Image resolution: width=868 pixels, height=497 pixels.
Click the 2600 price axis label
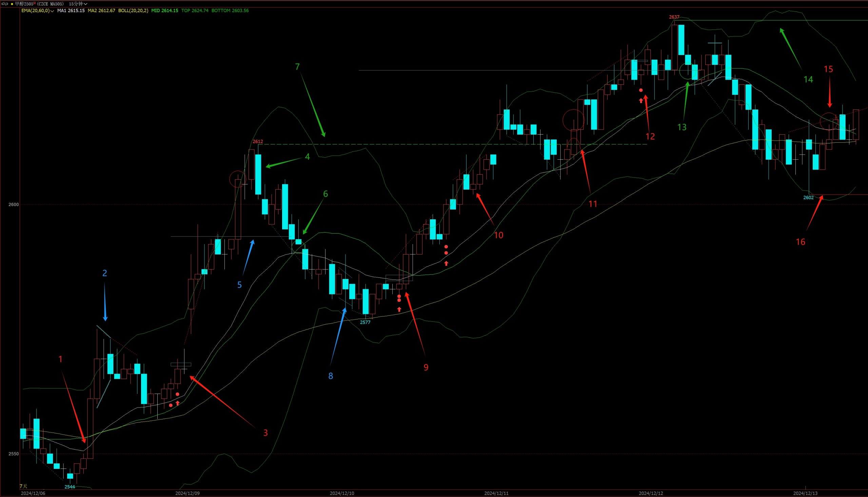click(14, 204)
